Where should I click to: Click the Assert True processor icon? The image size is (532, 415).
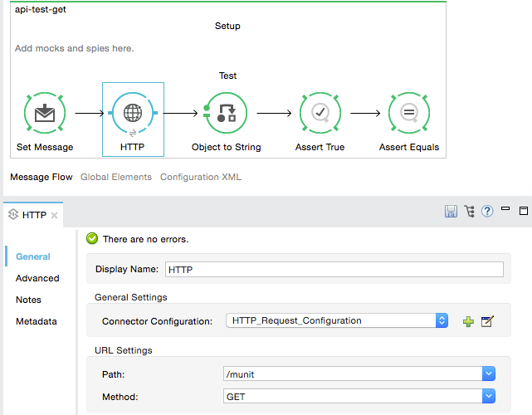(x=320, y=113)
